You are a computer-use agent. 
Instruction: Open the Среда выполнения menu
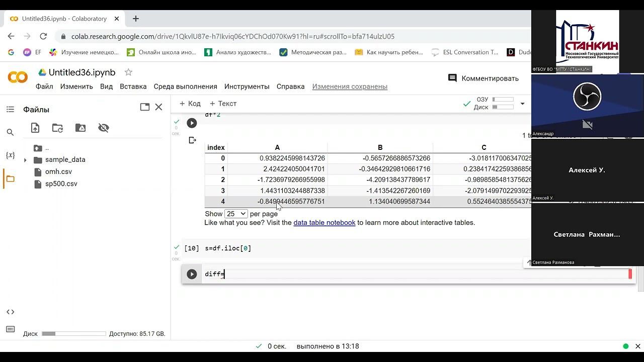(186, 86)
